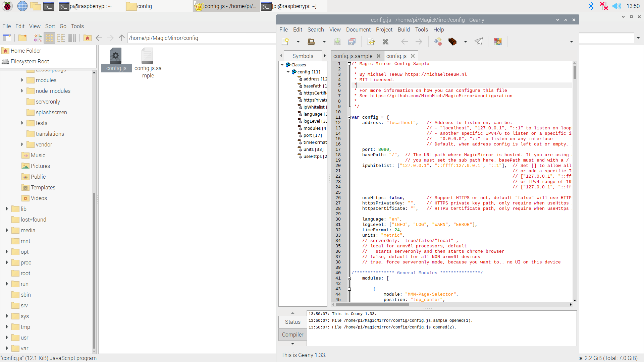644x362 pixels.
Task: Save all open files in Geany
Action: [x=352, y=42]
